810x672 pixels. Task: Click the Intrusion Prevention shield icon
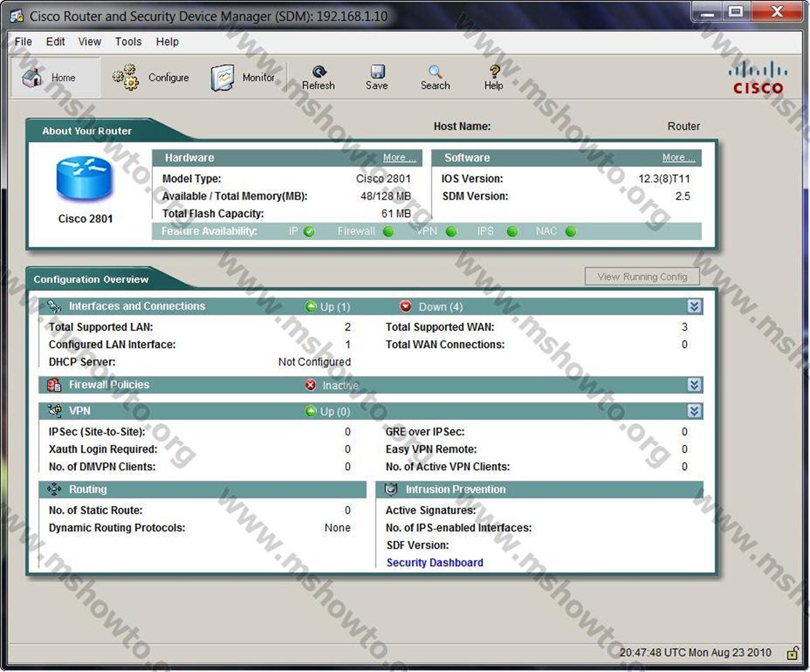[391, 489]
